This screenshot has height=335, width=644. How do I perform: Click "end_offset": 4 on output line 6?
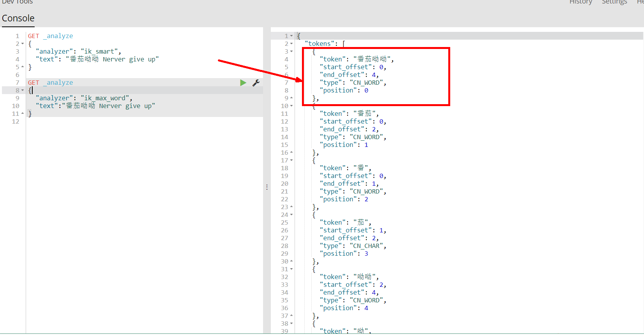click(x=348, y=75)
